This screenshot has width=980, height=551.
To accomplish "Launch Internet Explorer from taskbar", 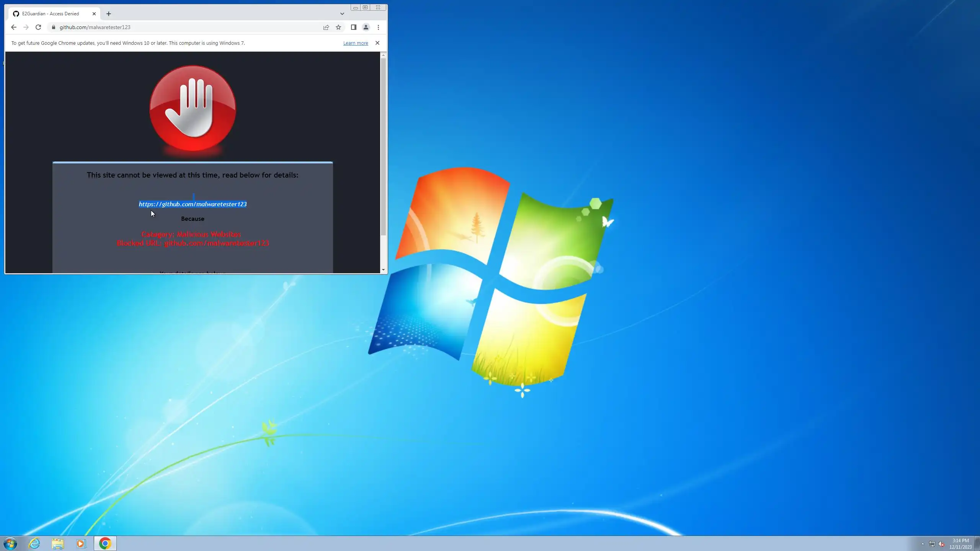I will (x=34, y=543).
